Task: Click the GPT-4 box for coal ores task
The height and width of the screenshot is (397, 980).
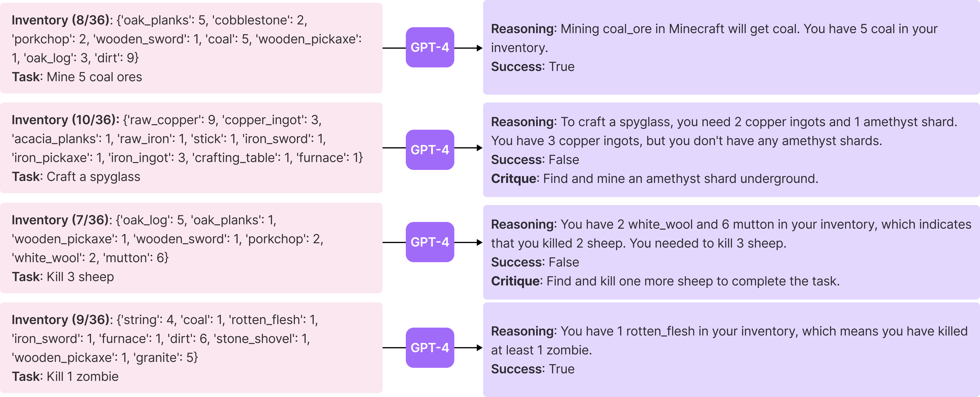Action: (x=430, y=48)
